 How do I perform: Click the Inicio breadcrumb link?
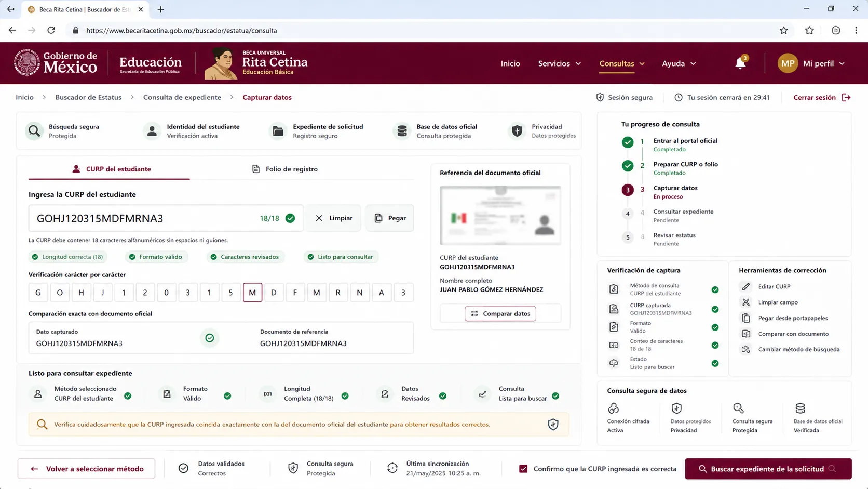point(24,97)
